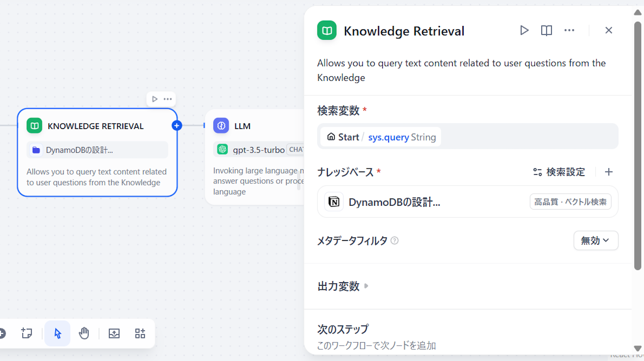The image size is (644, 361).
Task: Click the ナレッジベース label
Action: (x=345, y=172)
